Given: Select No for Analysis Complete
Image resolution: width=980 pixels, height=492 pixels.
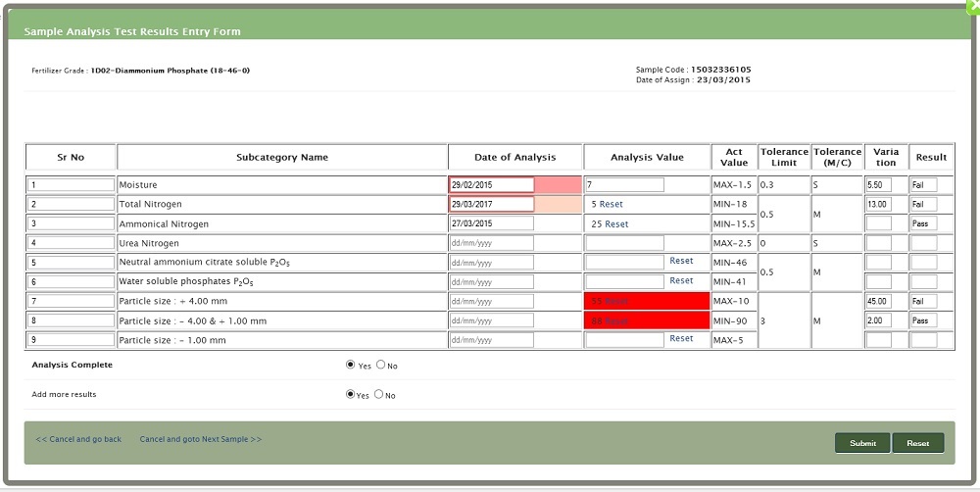Looking at the screenshot, I should click(380, 365).
